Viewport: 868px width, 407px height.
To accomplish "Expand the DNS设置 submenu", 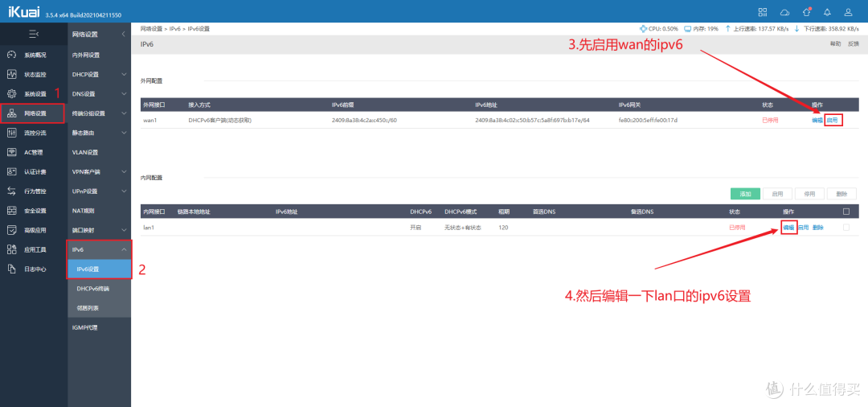I will (124, 93).
